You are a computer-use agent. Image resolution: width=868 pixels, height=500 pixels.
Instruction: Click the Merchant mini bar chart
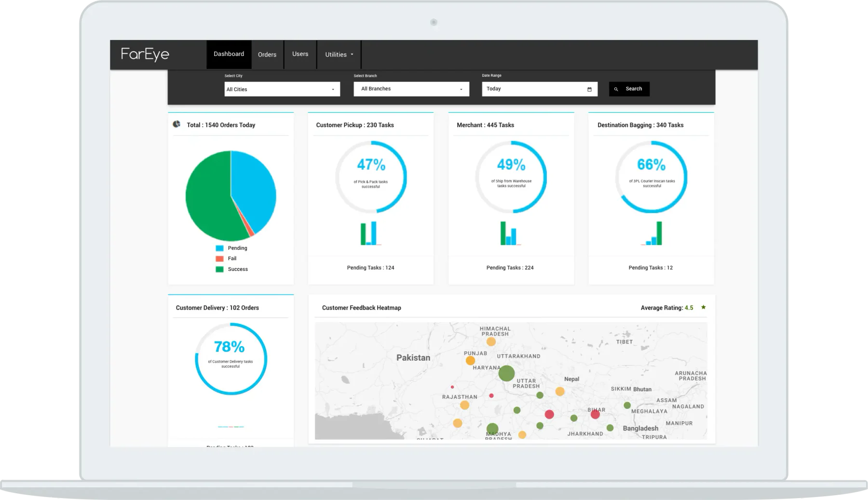[x=510, y=233]
